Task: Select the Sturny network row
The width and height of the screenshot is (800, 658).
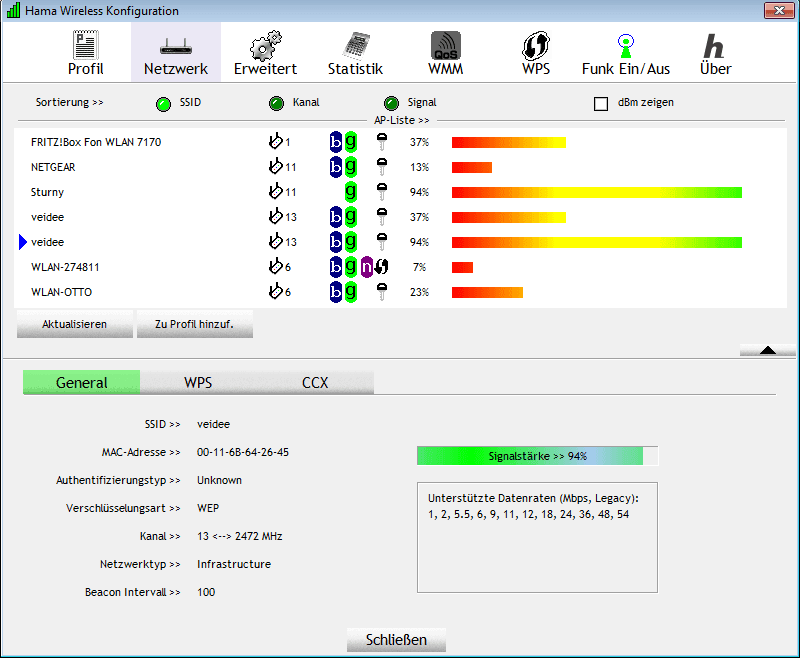Action: tap(401, 192)
